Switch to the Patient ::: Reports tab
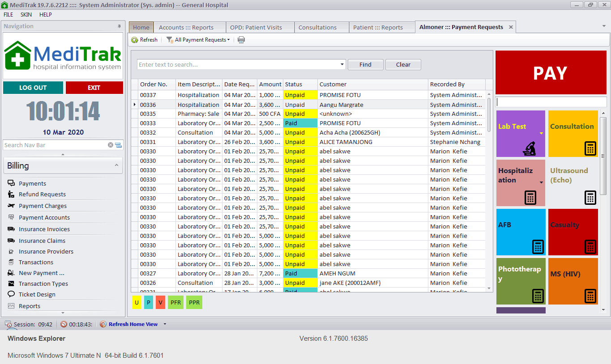Viewport: 611px width, 364px height. tap(381, 27)
